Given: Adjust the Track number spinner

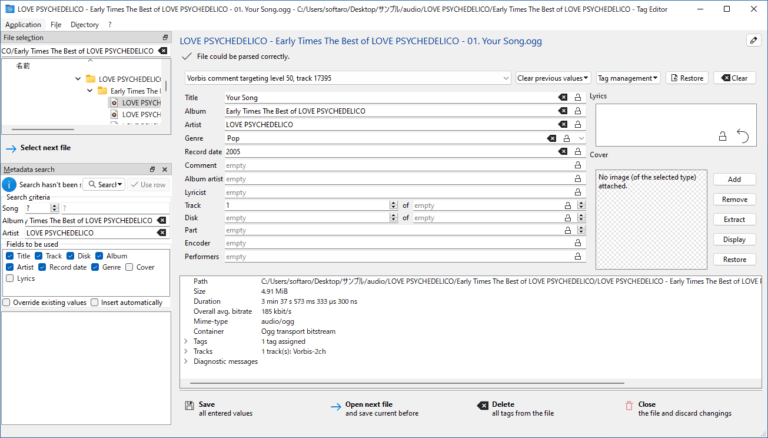Looking at the screenshot, I should (x=393, y=205).
